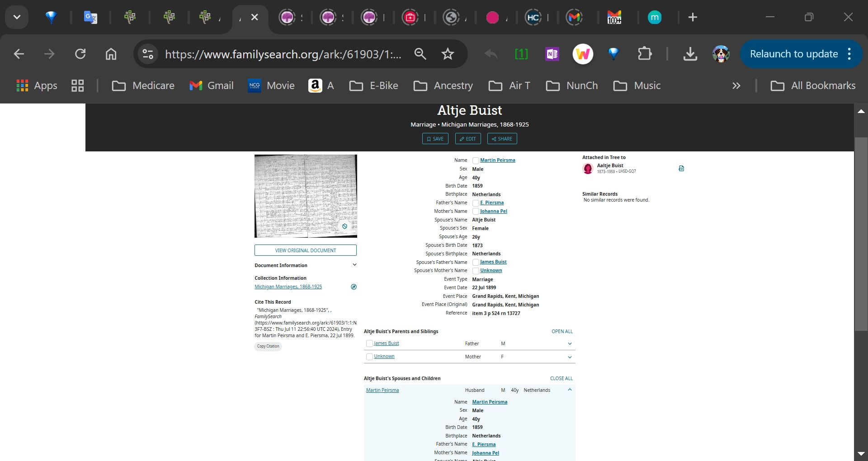Check the box in the Unknown Mother row
The height and width of the screenshot is (461, 868).
tap(369, 357)
